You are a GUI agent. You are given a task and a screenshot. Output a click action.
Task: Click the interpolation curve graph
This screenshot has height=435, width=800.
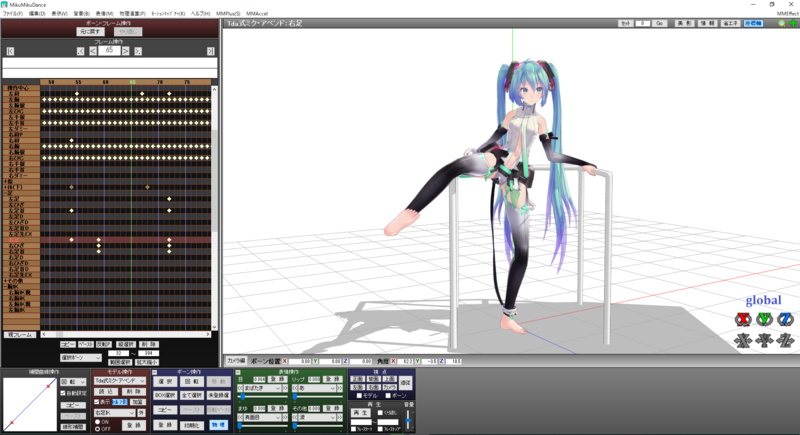pyautogui.click(x=30, y=404)
